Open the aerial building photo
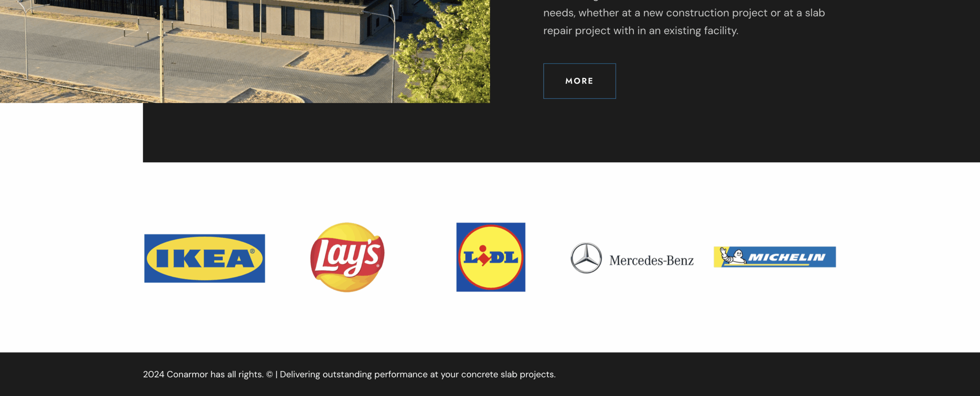 pyautogui.click(x=245, y=51)
